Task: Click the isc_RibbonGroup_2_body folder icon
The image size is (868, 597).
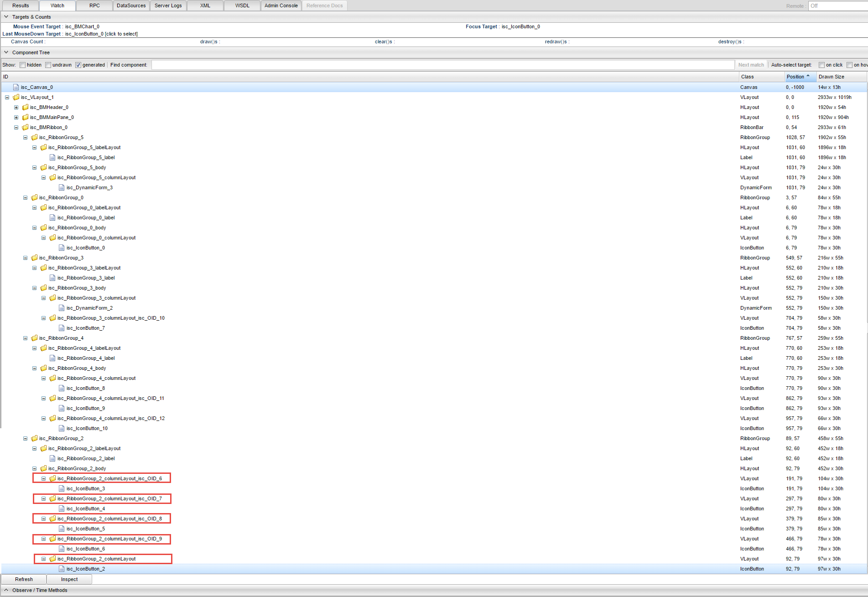Action: (43, 468)
